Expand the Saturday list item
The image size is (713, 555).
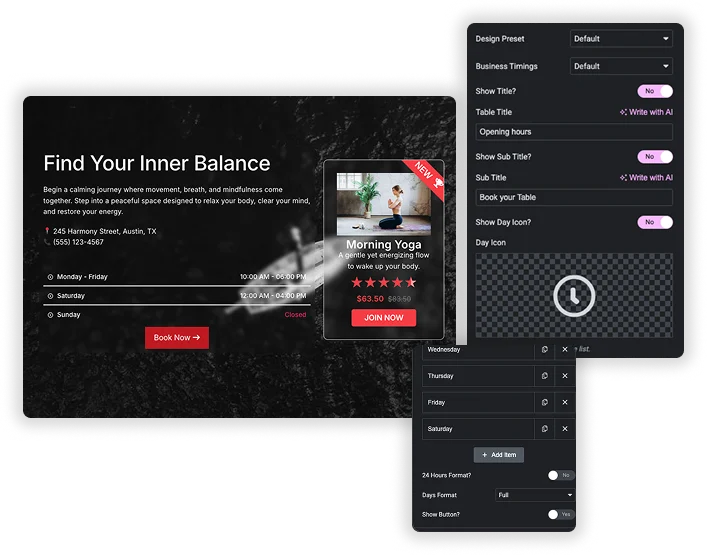[x=478, y=429]
